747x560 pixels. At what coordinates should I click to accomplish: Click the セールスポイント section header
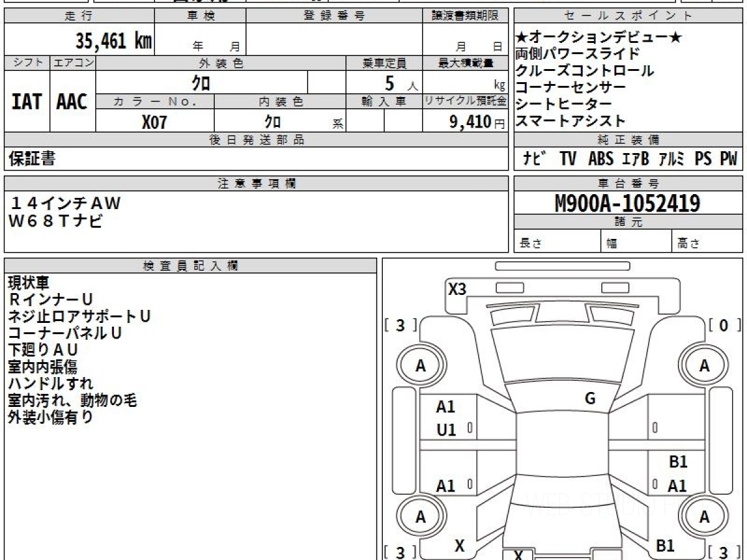(x=628, y=16)
